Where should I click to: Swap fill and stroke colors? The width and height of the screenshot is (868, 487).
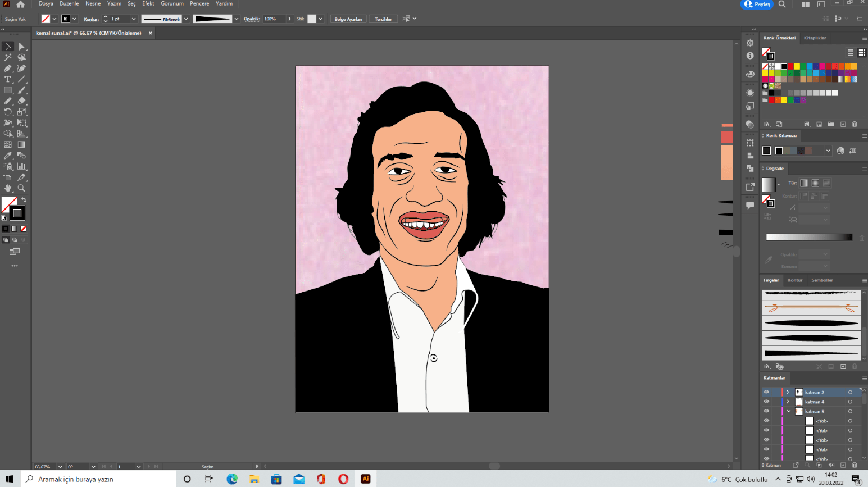tap(24, 200)
